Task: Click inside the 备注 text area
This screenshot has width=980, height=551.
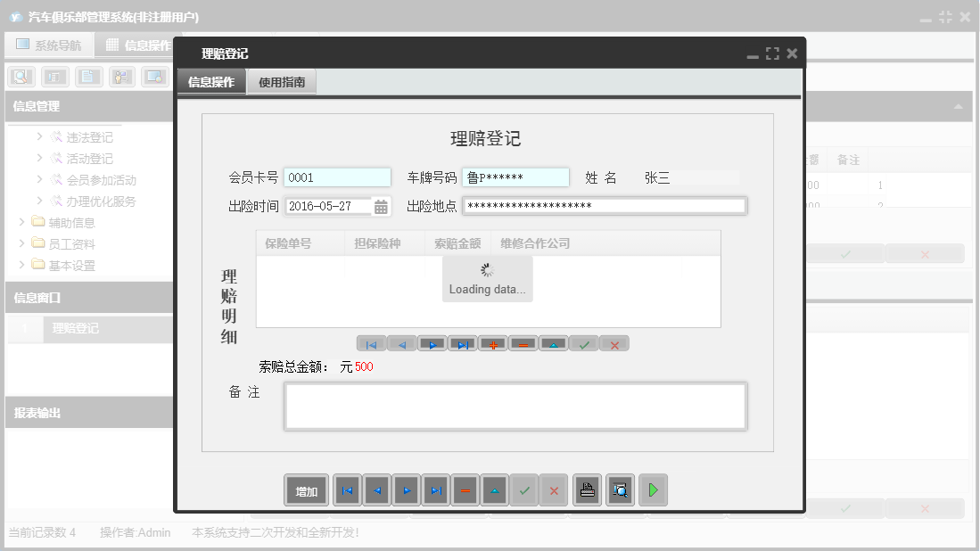Action: (515, 406)
